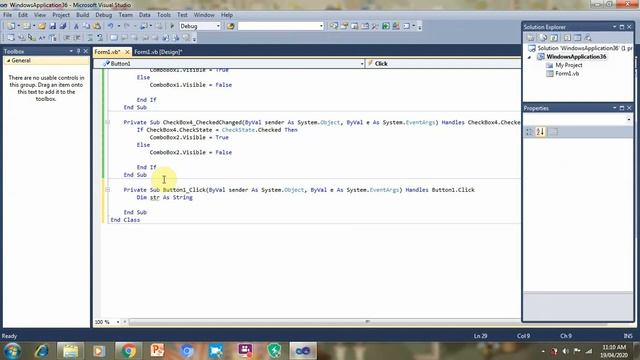Open the File menu
Viewport: 640px width, 360px height.
click(7, 15)
